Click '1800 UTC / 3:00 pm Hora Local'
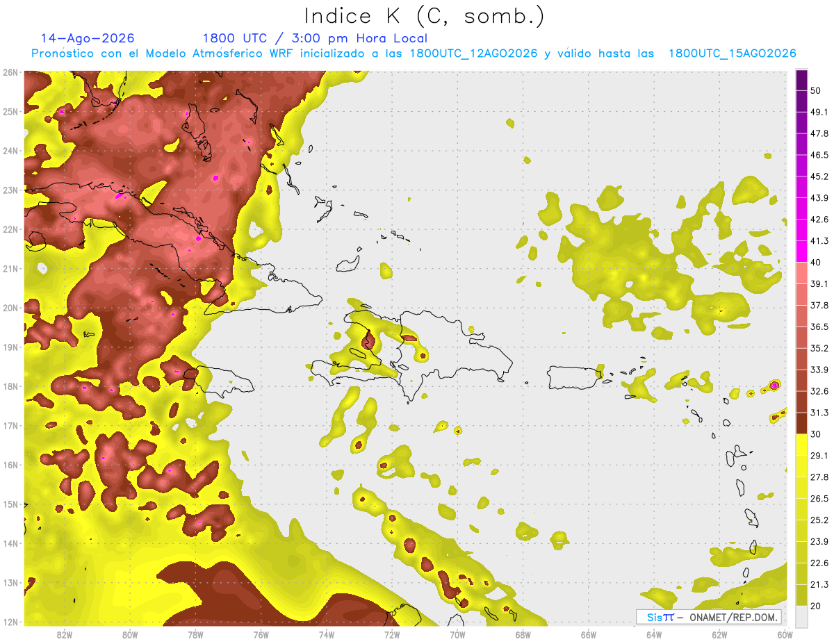The image size is (834, 644). (x=315, y=38)
